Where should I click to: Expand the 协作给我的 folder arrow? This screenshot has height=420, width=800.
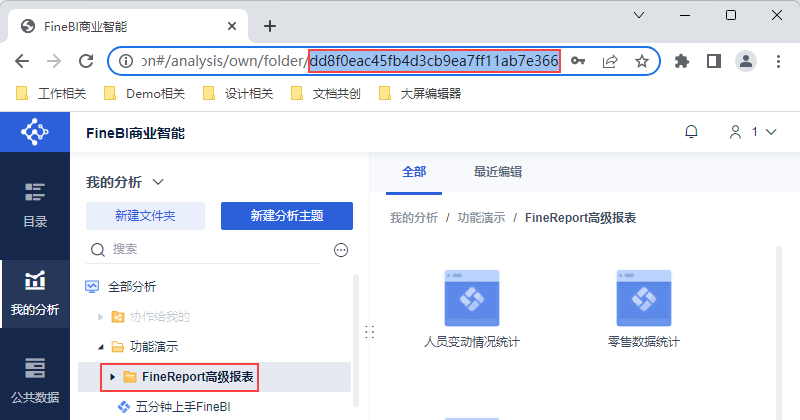[101, 317]
